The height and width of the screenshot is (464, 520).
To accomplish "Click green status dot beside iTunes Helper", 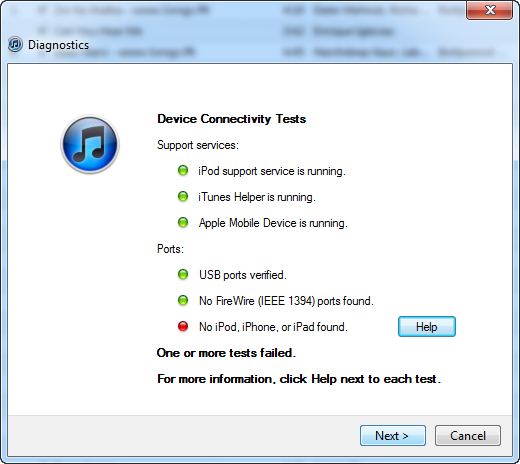I will tap(183, 196).
